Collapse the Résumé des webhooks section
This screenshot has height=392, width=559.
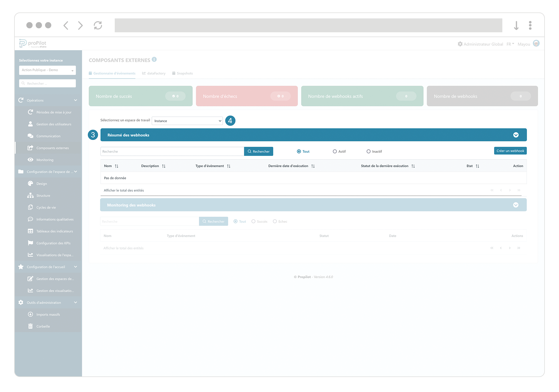pyautogui.click(x=516, y=135)
